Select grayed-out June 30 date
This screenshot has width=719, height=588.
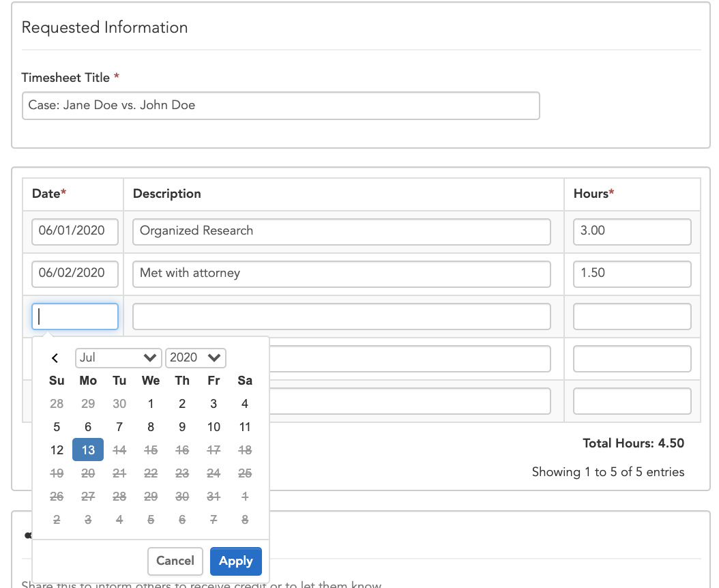click(119, 404)
